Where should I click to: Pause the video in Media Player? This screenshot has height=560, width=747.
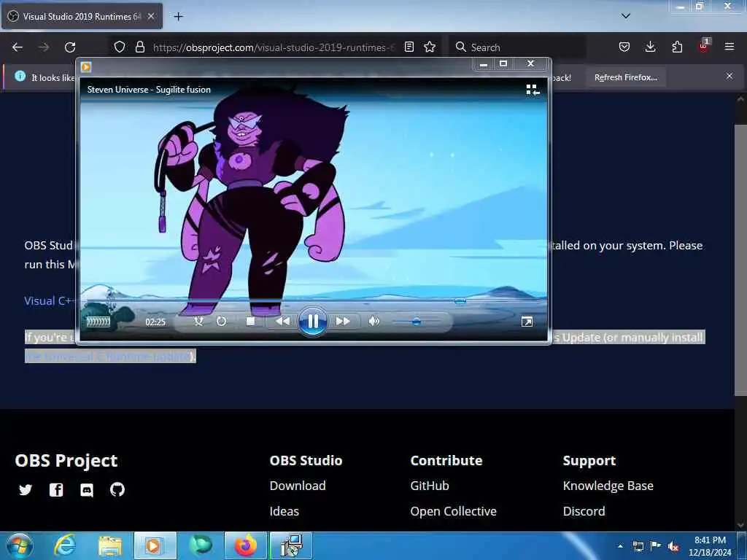point(312,321)
